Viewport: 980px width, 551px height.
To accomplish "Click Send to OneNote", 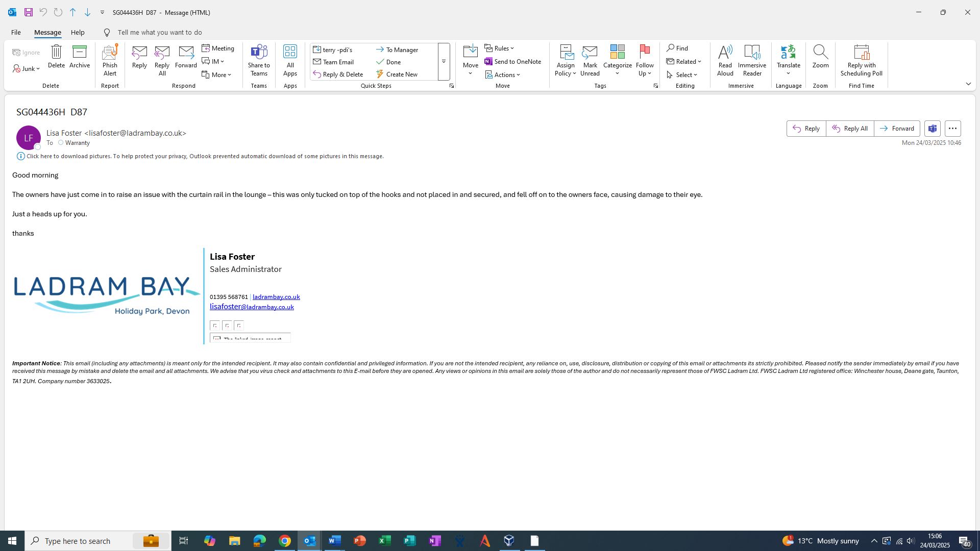I will coord(512,62).
